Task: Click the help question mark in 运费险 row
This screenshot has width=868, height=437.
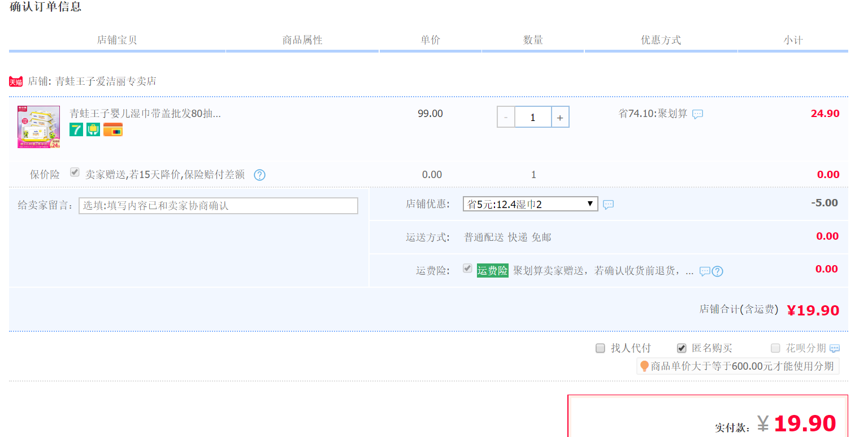Action: pyautogui.click(x=717, y=271)
